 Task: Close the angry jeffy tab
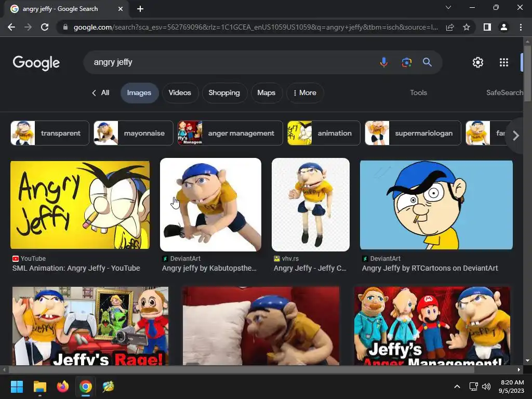click(x=121, y=9)
